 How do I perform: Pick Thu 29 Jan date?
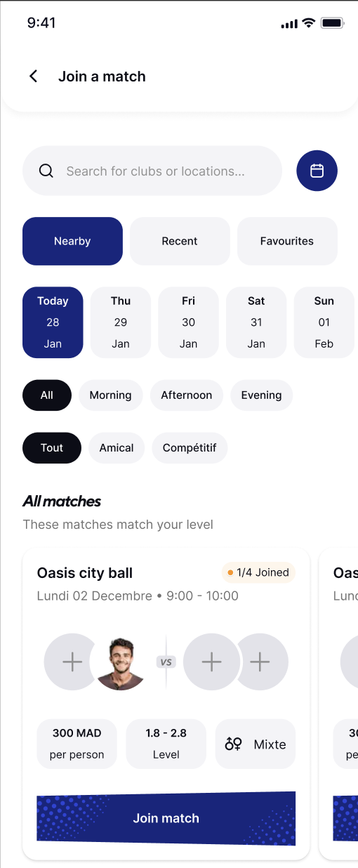click(121, 322)
